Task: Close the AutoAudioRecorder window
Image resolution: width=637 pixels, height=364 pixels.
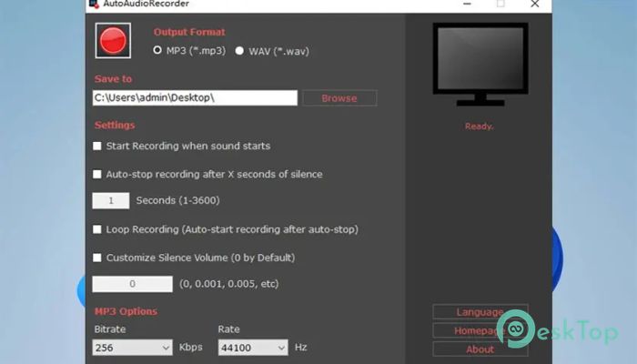Action: coord(535,4)
